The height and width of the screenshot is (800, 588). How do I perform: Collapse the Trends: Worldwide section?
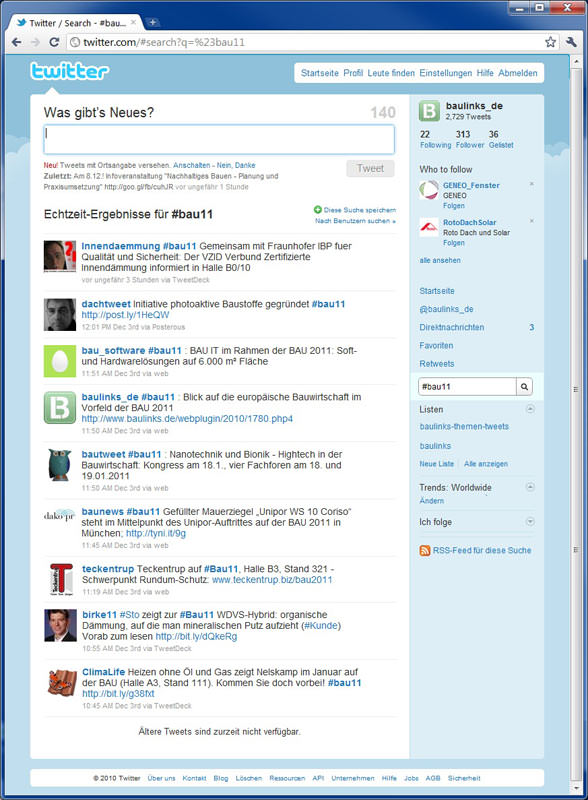coord(530,487)
